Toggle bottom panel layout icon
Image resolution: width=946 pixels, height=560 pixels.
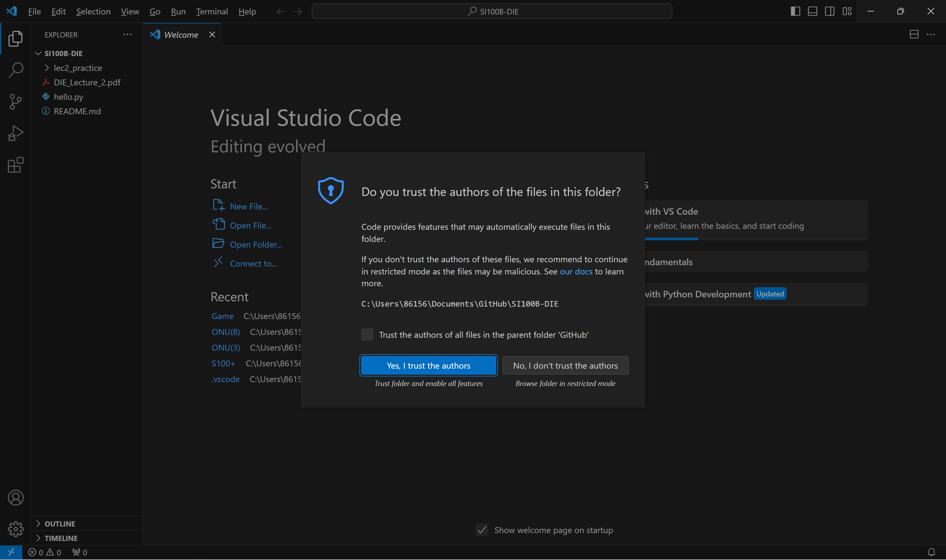tap(812, 11)
